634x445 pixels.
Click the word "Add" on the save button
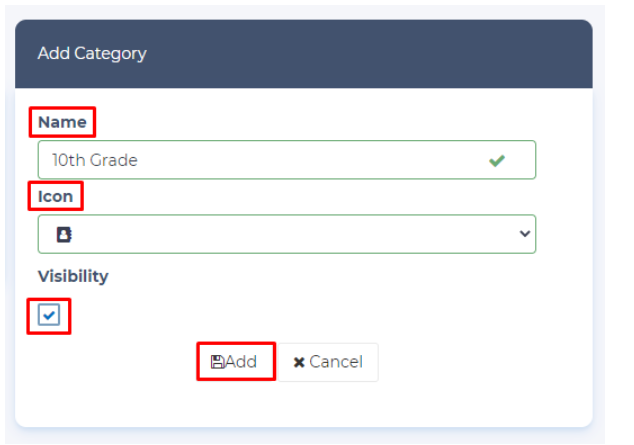(241, 362)
